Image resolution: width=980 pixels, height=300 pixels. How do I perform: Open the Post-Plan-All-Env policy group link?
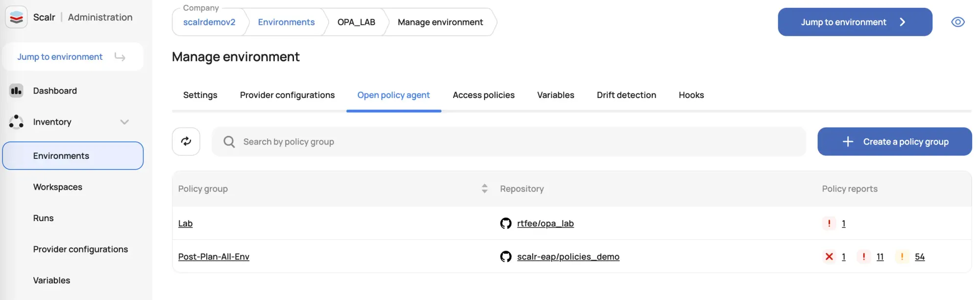tap(214, 257)
